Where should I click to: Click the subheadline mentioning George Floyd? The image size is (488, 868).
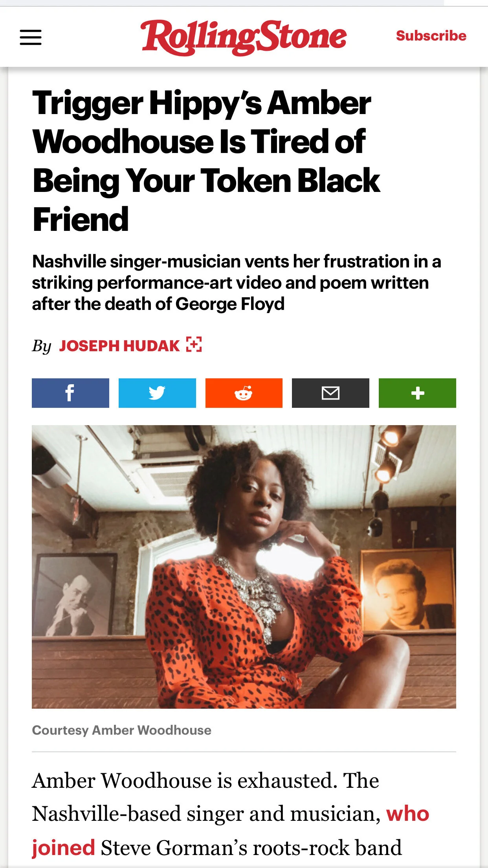[237, 283]
